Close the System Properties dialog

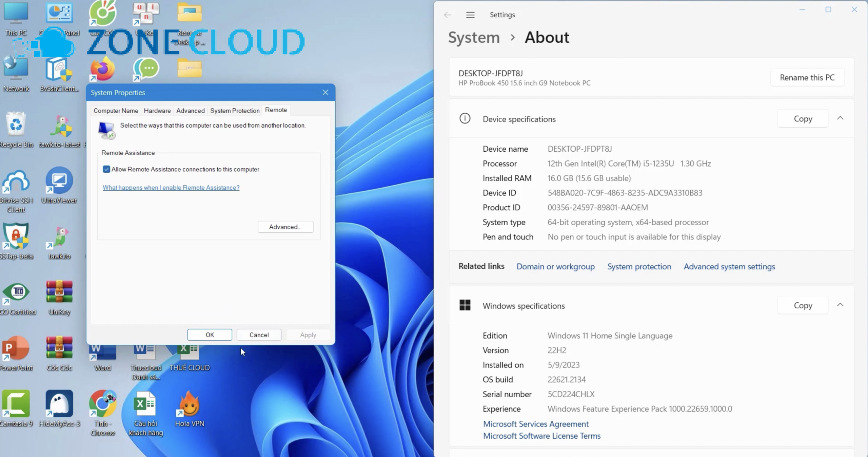click(325, 93)
